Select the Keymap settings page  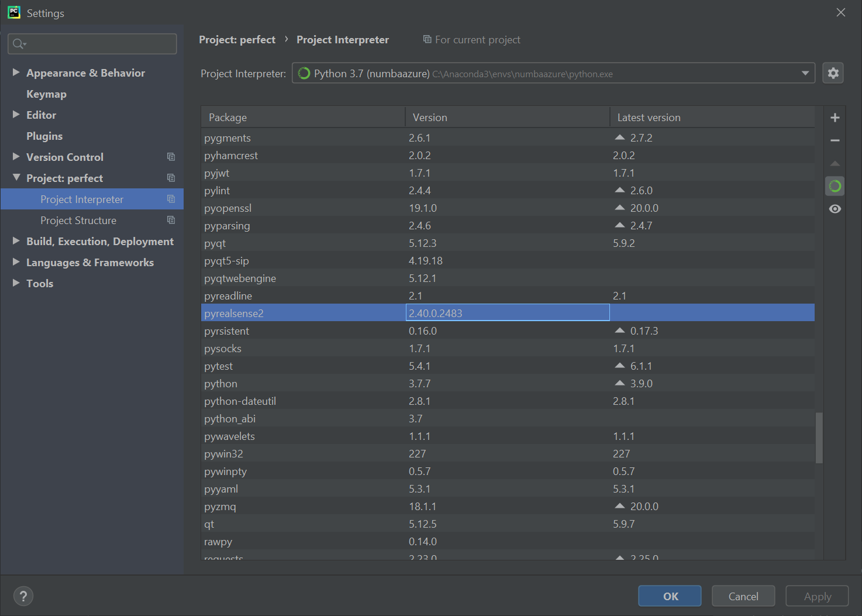[46, 94]
